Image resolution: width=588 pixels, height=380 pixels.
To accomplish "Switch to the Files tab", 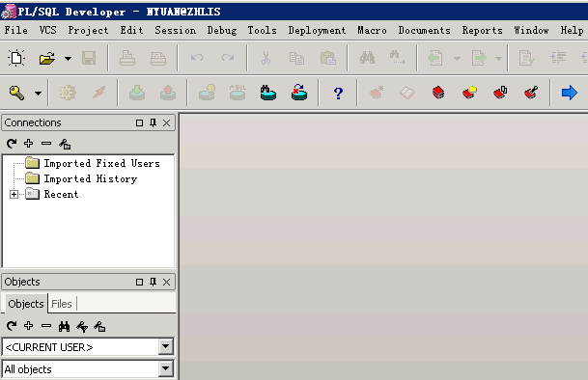I will point(62,304).
